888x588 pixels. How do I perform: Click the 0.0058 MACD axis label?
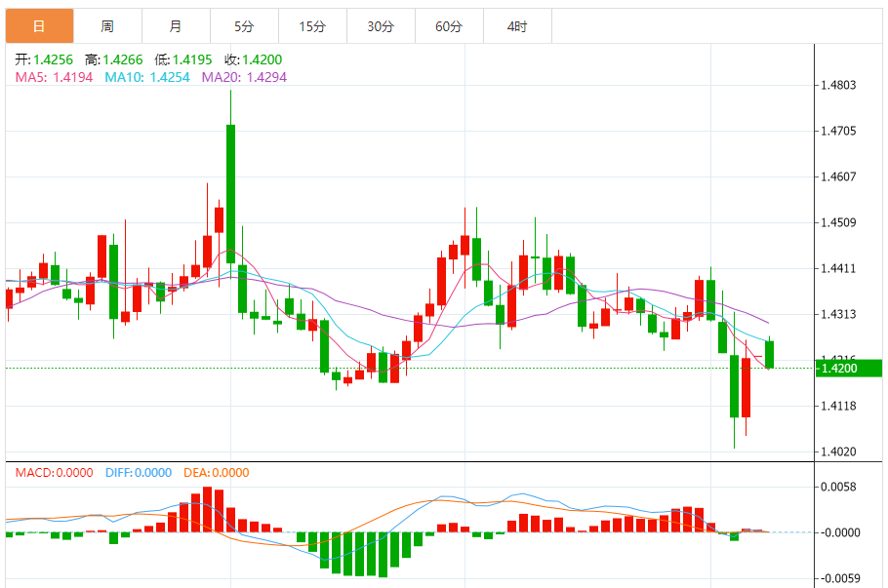coord(839,488)
